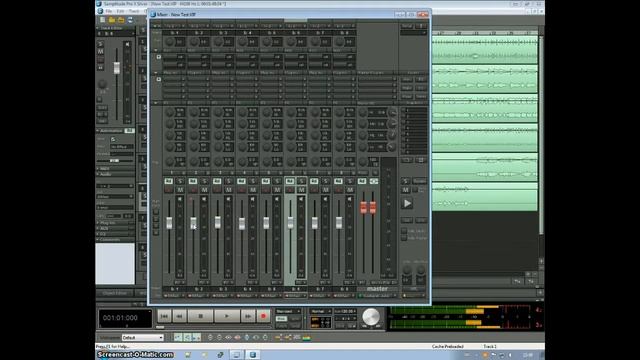This screenshot has height=360, width=640.
Task: Expand the Automation section in Track Editor
Action: (98, 131)
